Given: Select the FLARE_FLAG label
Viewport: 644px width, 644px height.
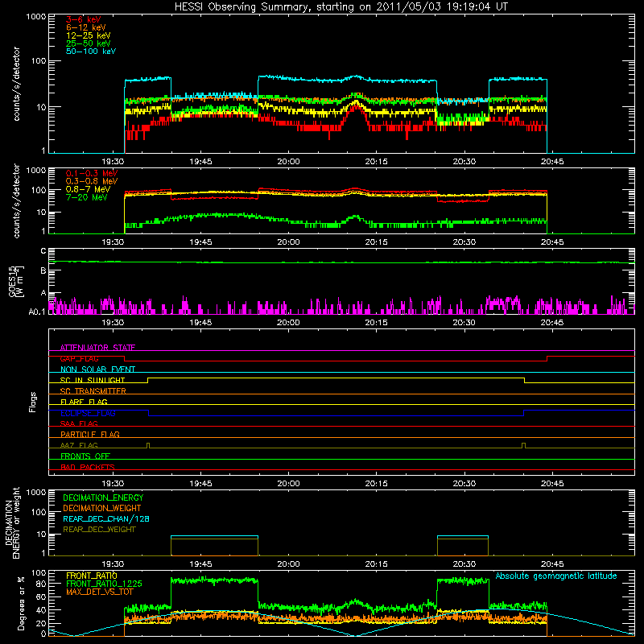Looking at the screenshot, I should 84,402.
